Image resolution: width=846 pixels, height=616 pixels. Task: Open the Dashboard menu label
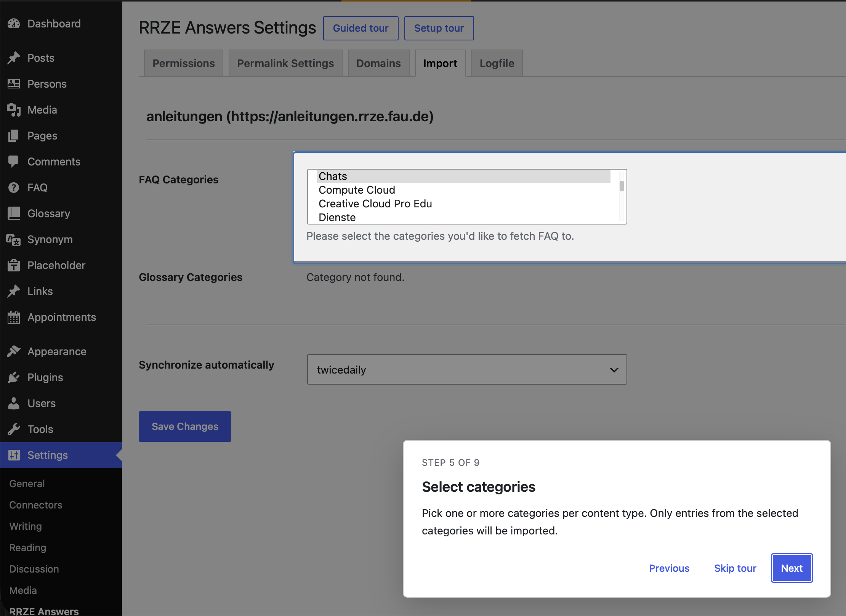54,24
